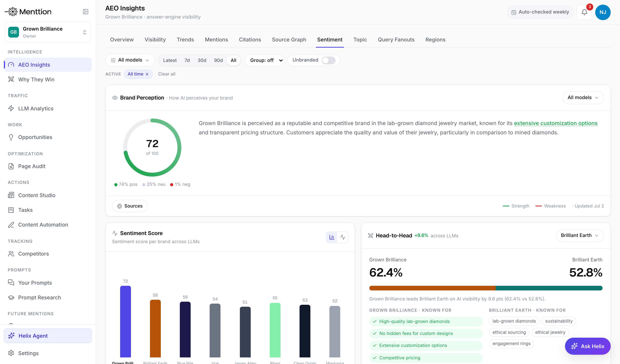
Task: Switch to Citations tab
Action: pos(250,40)
